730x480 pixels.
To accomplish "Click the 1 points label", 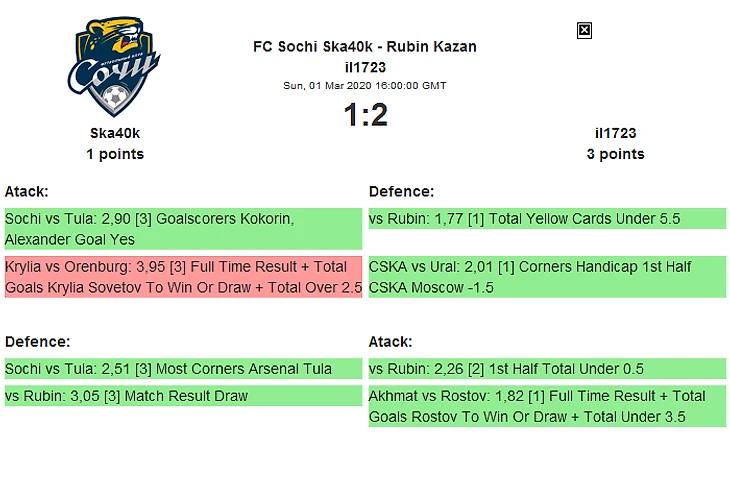I will pyautogui.click(x=115, y=154).
